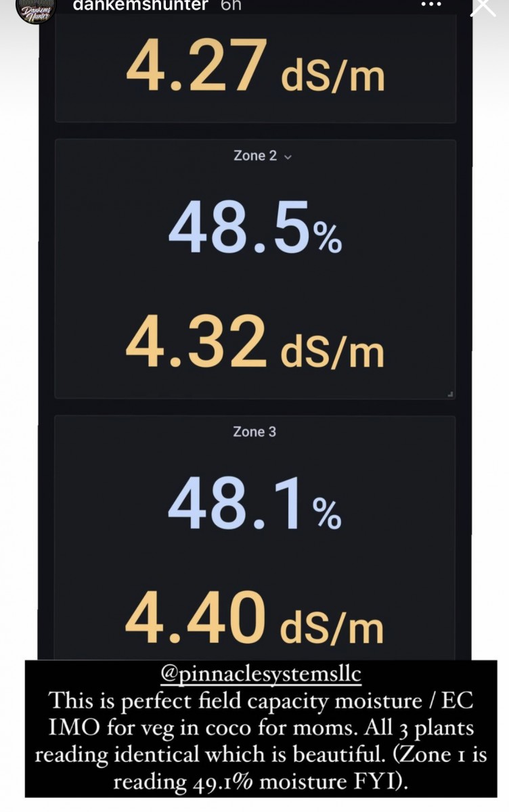Open the three-dot story options menu
The width and height of the screenshot is (509, 812).
(431, 4)
